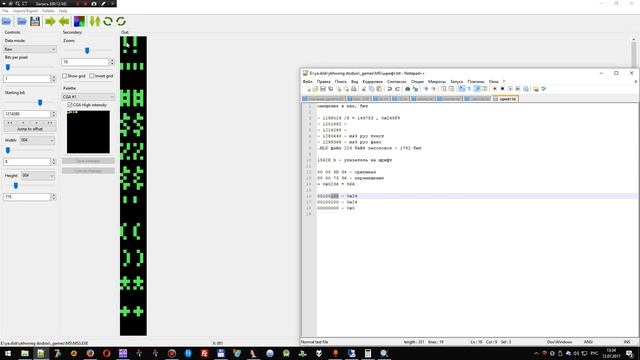Click the Zoom slider

pos(87,51)
